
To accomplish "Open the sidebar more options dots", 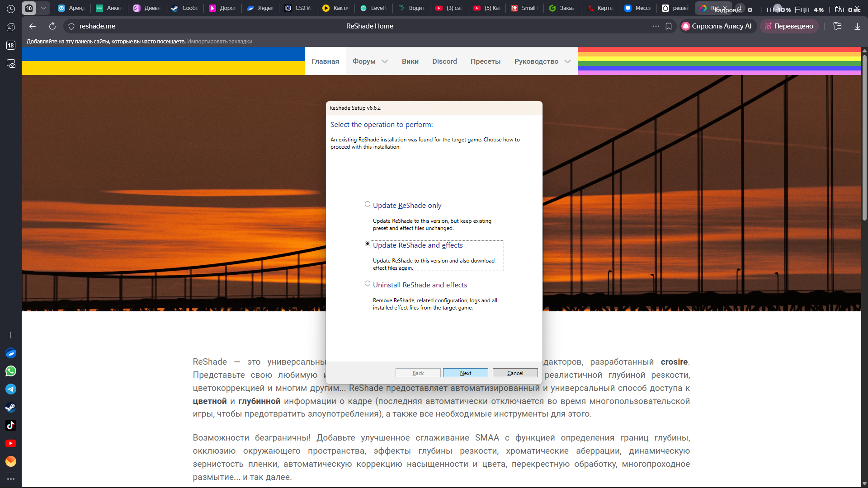I will (11, 479).
